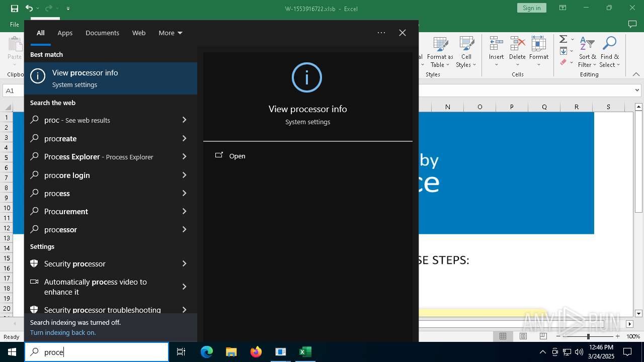The height and width of the screenshot is (362, 644).
Task: Click the vertical scrollbar in Excel
Action: click(639, 163)
